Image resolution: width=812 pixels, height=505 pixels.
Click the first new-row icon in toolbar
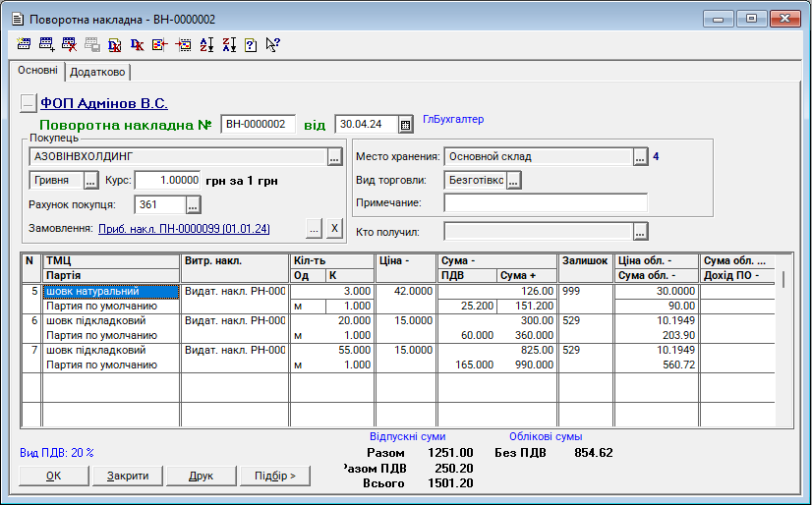pos(25,44)
